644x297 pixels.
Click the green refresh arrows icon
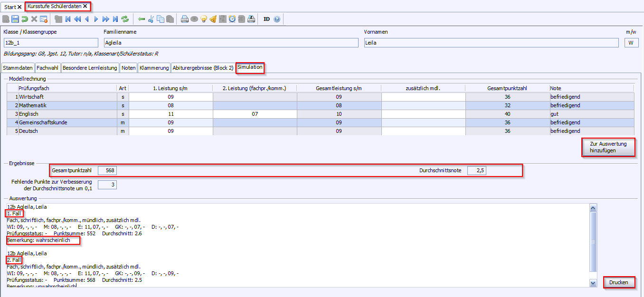tap(125, 19)
